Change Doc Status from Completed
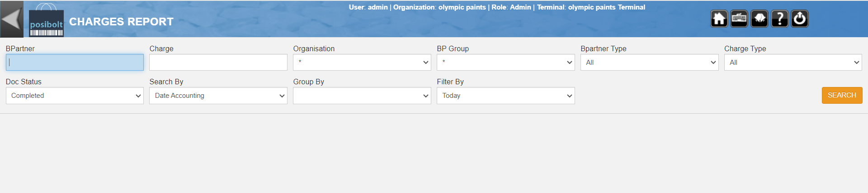868x193 pixels. pos(75,96)
